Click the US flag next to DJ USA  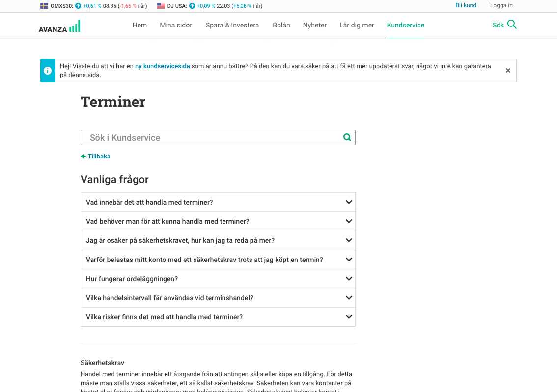[x=160, y=6]
